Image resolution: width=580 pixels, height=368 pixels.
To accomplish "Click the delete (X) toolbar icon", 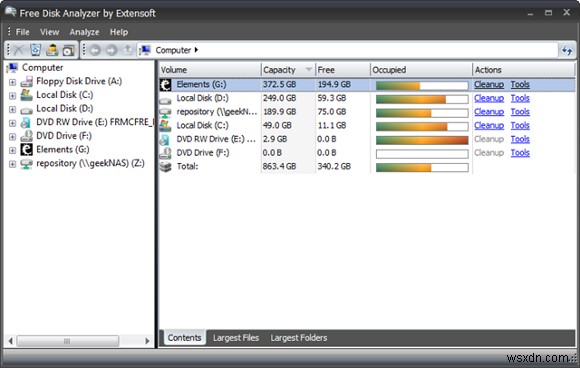I will tap(18, 50).
